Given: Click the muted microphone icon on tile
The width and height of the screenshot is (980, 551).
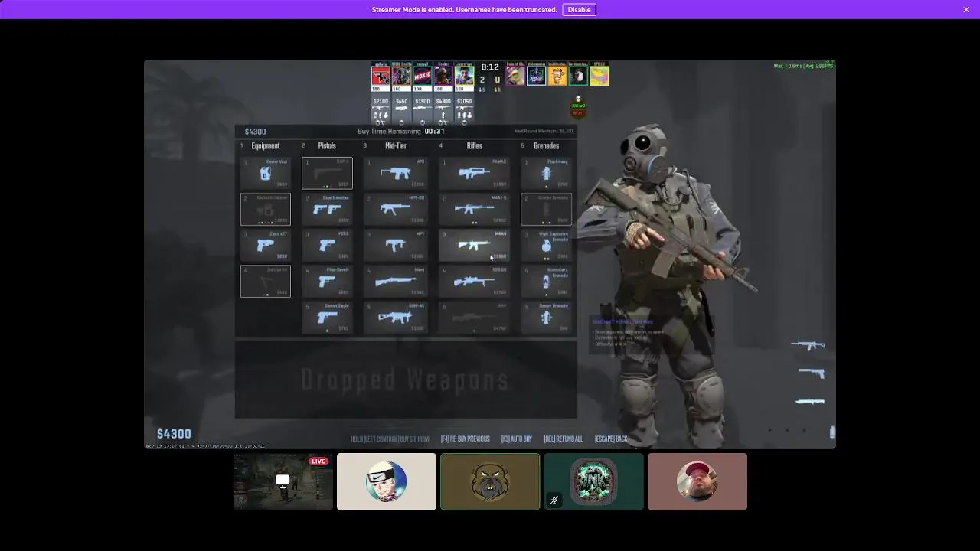Looking at the screenshot, I should pyautogui.click(x=554, y=500).
